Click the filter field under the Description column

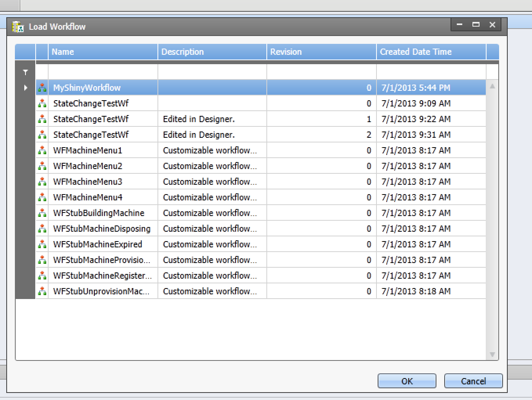click(x=212, y=72)
